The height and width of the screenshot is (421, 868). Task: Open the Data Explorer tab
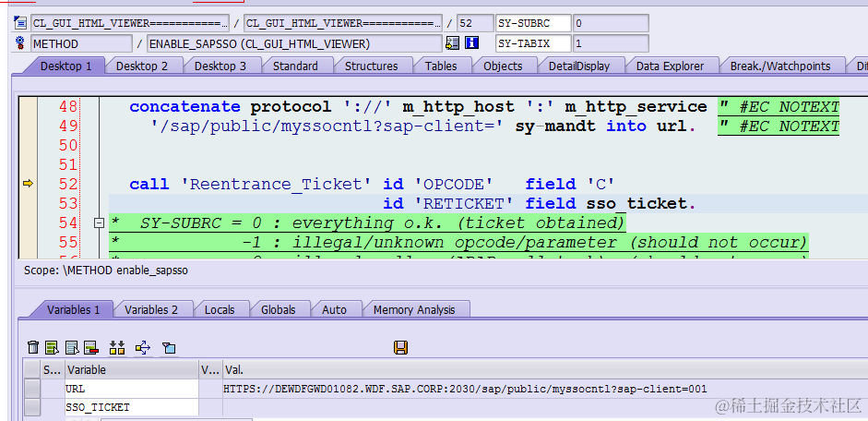coord(670,66)
